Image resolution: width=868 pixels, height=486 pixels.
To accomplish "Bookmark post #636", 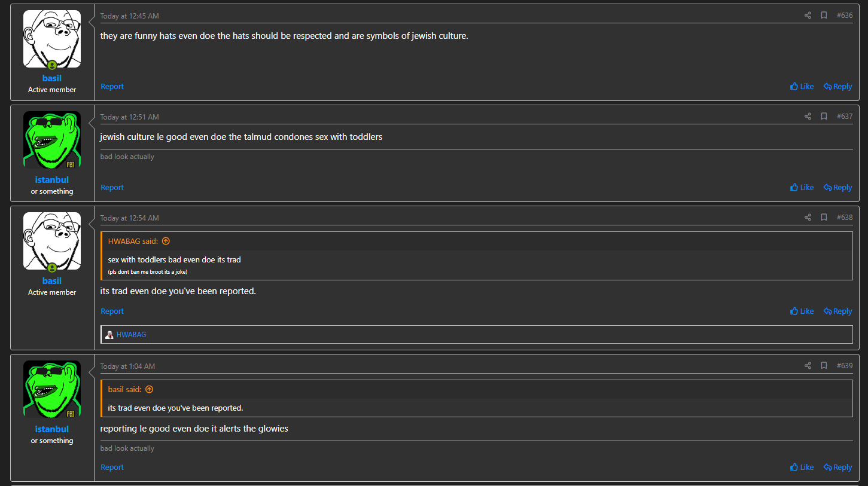I will point(824,16).
